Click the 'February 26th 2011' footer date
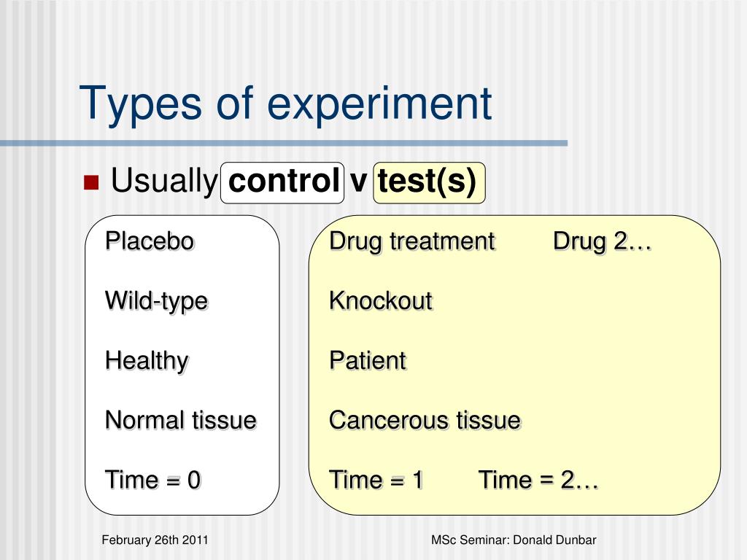The height and width of the screenshot is (560, 747). coord(155,540)
